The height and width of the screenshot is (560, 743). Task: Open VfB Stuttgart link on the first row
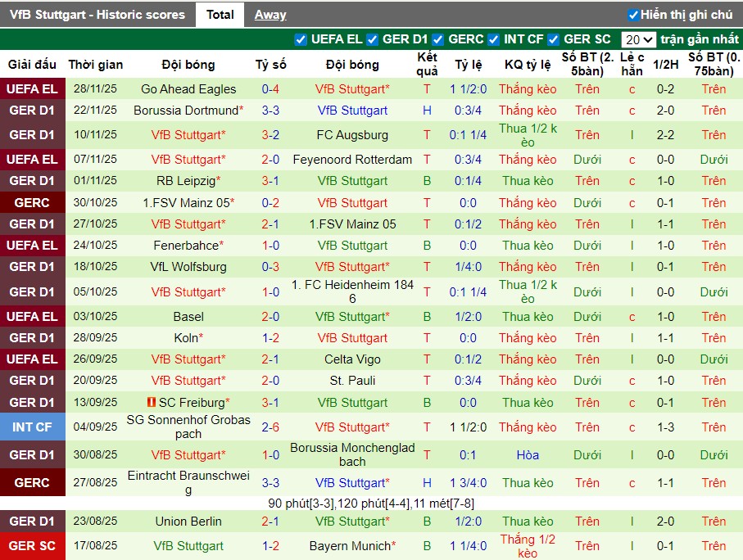352,89
